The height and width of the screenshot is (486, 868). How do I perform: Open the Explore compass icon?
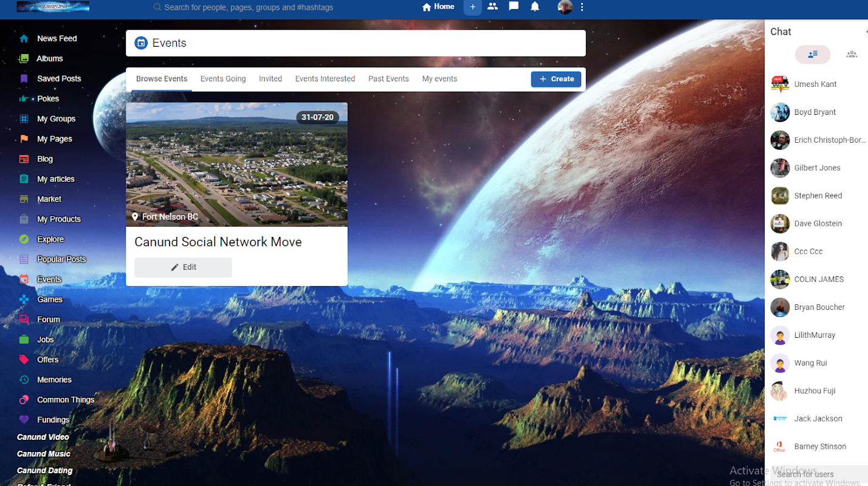(24, 239)
